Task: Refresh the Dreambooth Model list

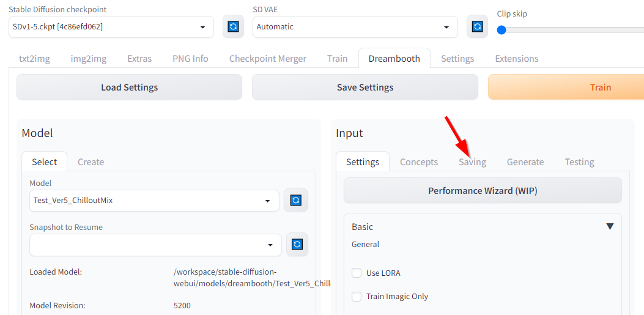Action: click(x=296, y=201)
